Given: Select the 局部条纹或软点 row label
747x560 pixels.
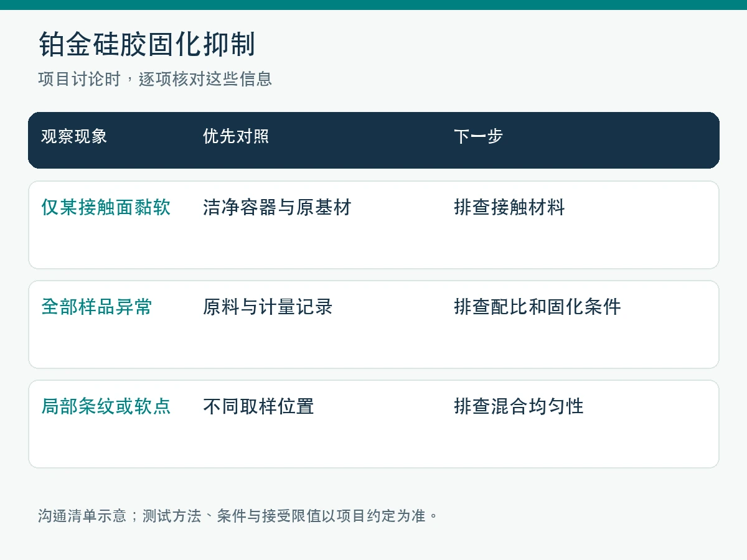Looking at the screenshot, I should [106, 406].
